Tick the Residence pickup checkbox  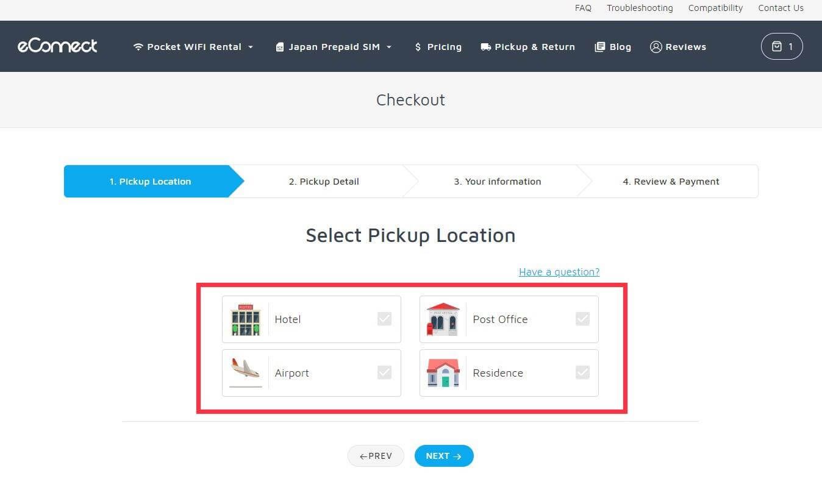tap(582, 372)
